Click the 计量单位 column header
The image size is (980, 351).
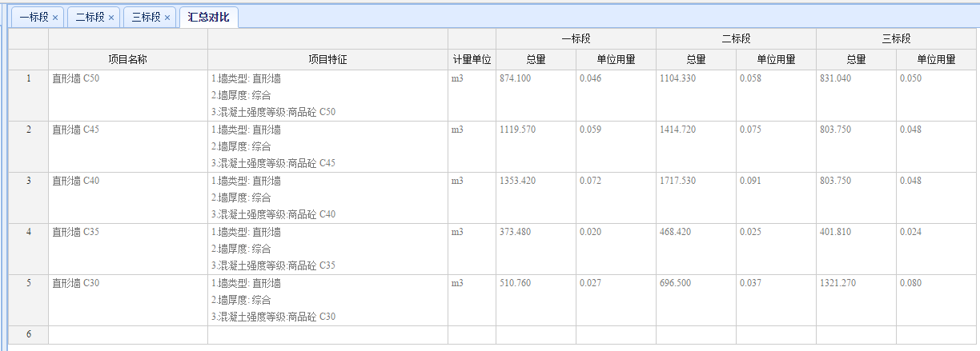pyautogui.click(x=472, y=59)
